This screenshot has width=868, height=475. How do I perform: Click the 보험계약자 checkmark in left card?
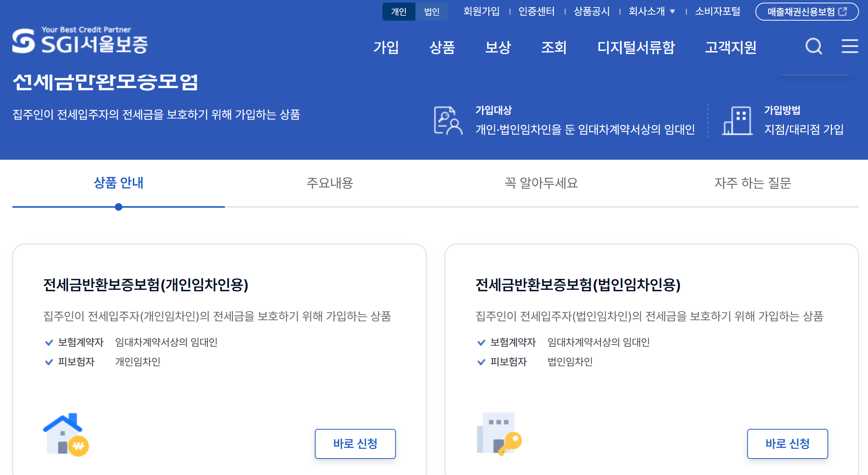point(48,342)
